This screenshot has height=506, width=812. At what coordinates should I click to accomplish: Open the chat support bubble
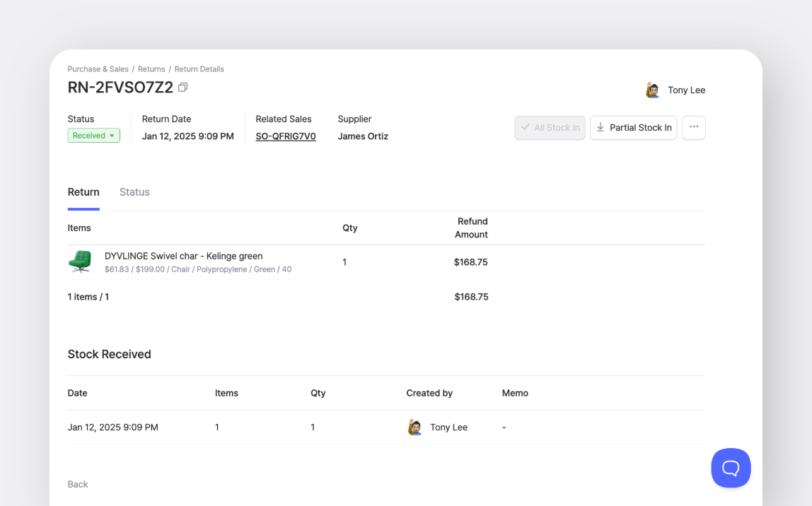[731, 468]
